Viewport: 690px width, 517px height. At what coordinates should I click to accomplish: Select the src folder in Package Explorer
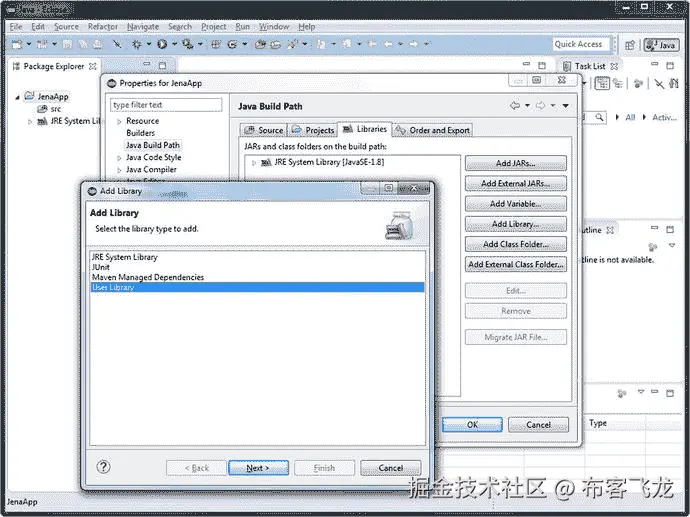point(49,109)
